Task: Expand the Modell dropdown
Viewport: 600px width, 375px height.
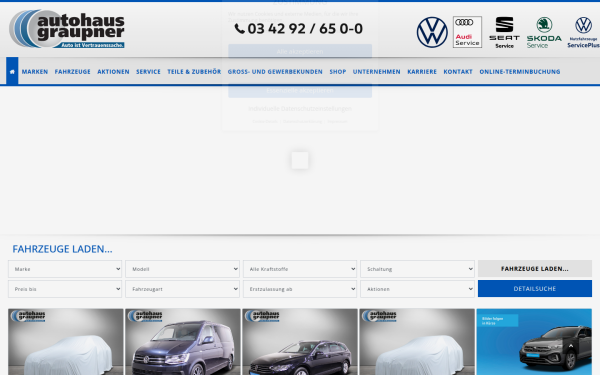Action: click(183, 269)
